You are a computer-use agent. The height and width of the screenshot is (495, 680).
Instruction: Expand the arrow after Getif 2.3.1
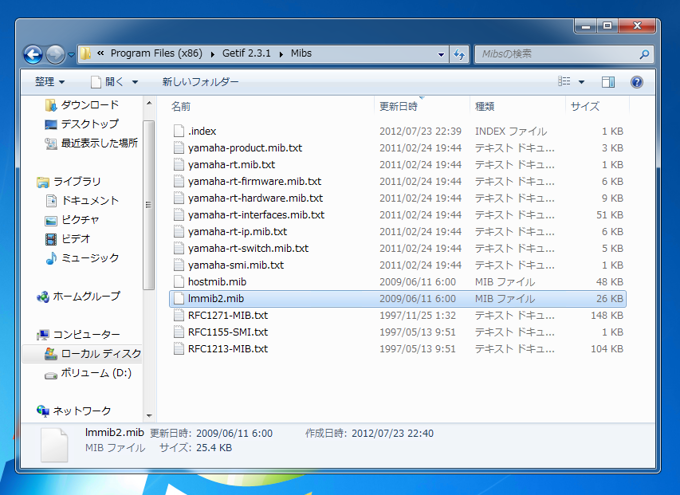point(281,54)
